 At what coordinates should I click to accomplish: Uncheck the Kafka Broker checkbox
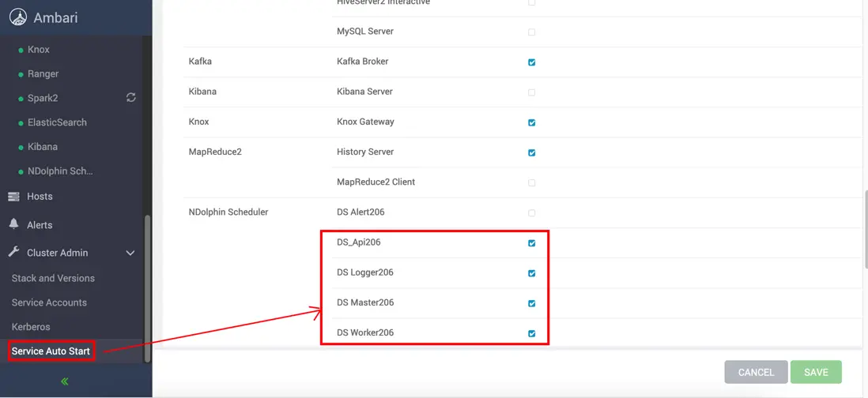point(531,62)
